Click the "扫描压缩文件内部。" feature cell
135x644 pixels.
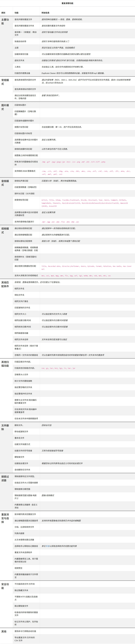coord(26,362)
